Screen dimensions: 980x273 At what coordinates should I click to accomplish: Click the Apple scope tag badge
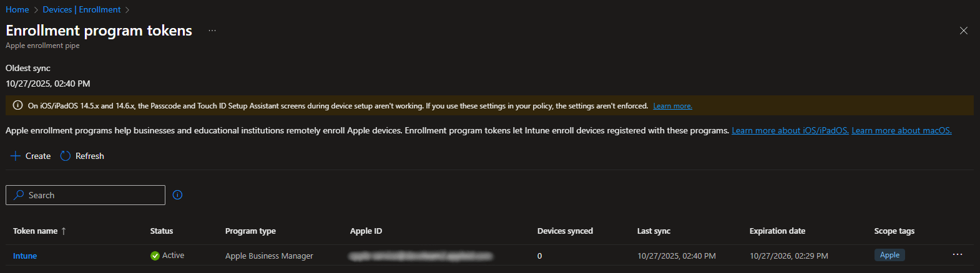889,255
